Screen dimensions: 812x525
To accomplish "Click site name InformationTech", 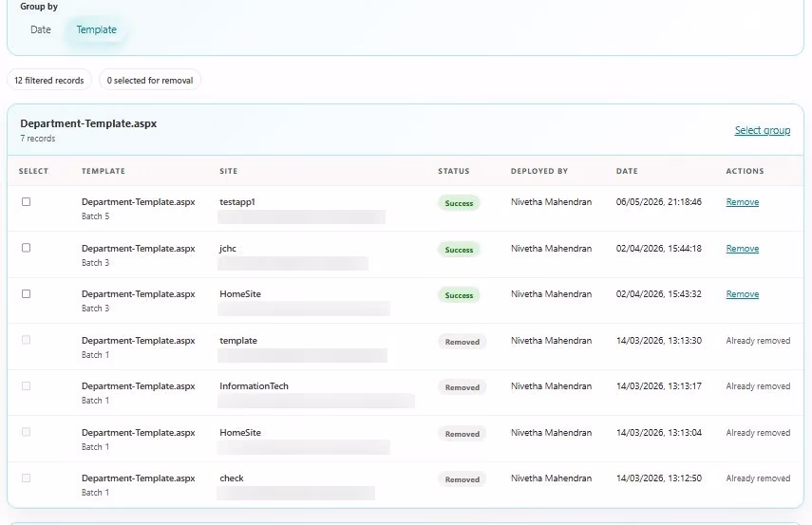I will click(254, 386).
